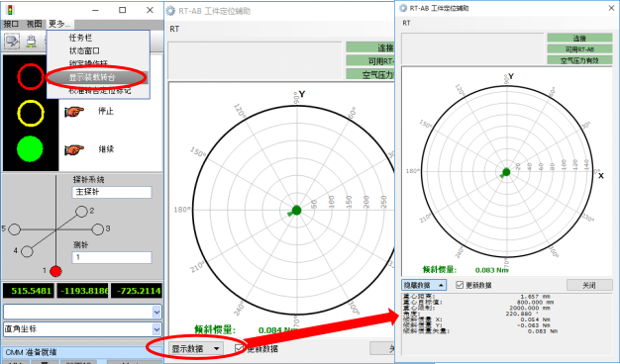Click green 连接 status button in middle window

pyautogui.click(x=370, y=47)
